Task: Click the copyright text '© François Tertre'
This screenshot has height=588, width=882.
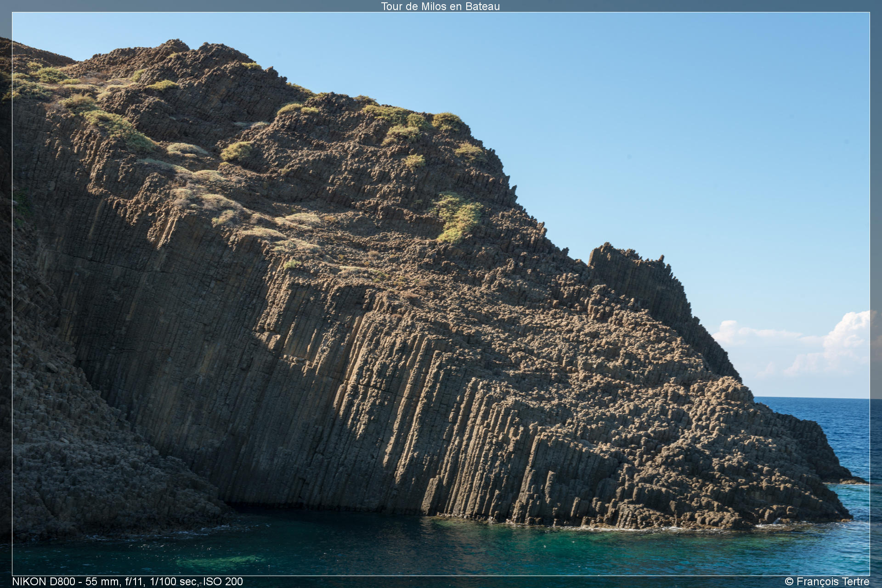Action: click(827, 582)
